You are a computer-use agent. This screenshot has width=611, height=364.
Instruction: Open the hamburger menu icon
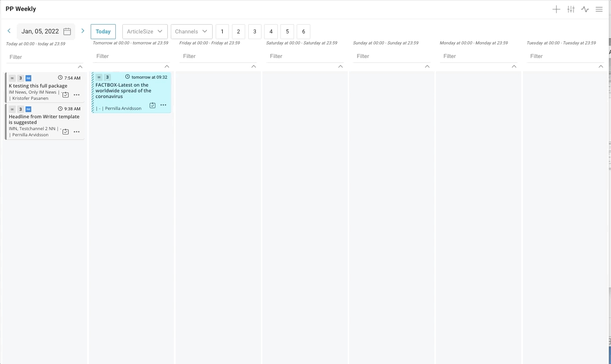click(599, 9)
